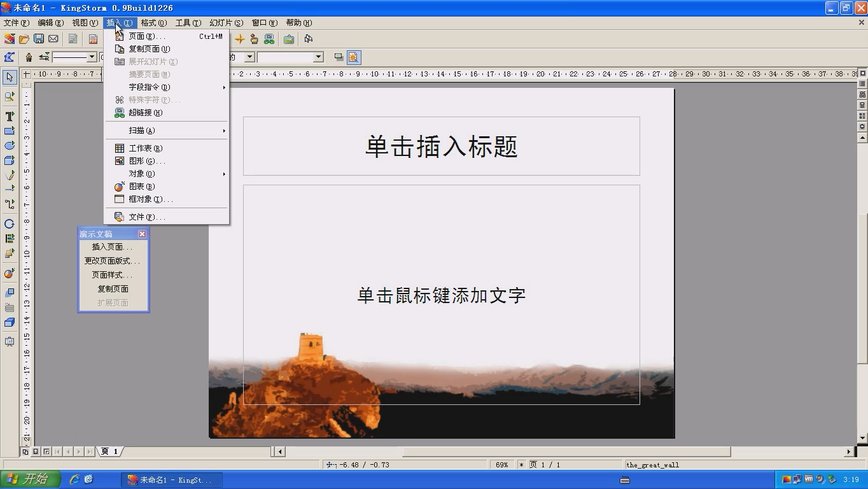
Task: Choose the Ellipse drawing tool
Action: coord(10,146)
